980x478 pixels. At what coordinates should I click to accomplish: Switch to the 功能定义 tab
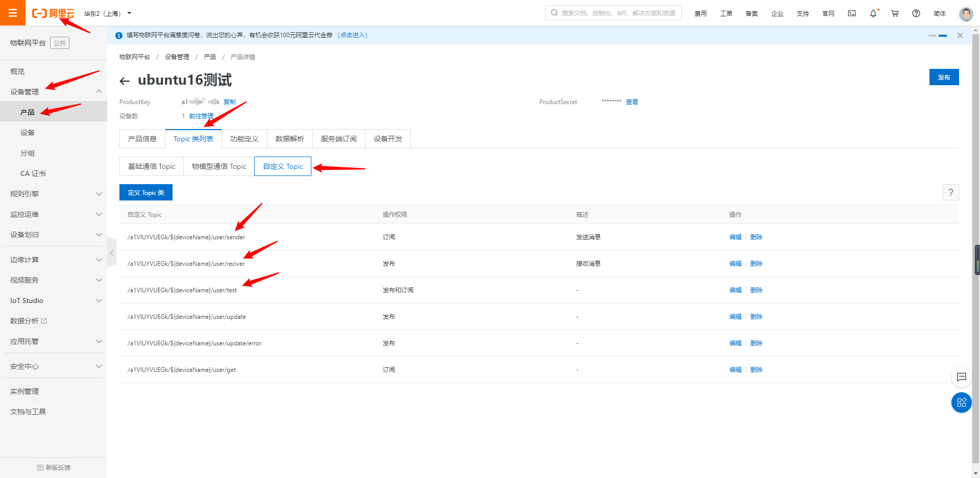coord(244,139)
